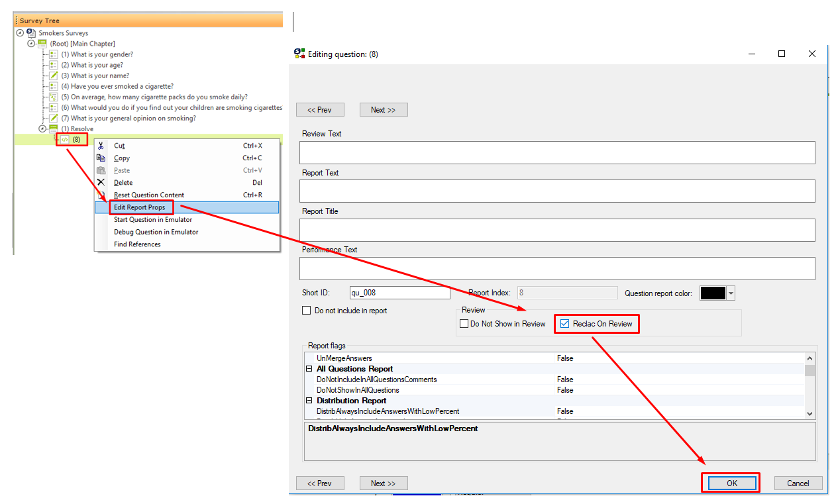Viewport: 836px width, 504px height.
Task: Choose 'Edit Report Props' from context menu
Action: pyautogui.click(x=187, y=207)
